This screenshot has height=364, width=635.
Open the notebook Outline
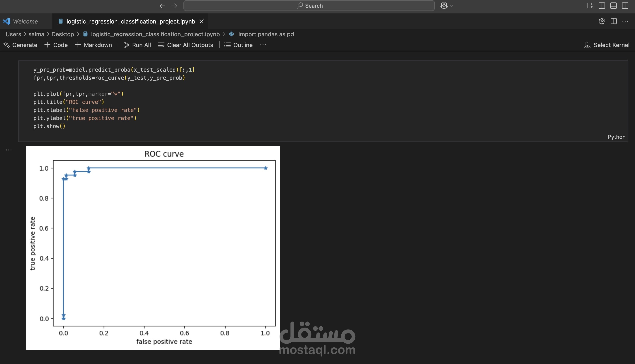pos(238,45)
